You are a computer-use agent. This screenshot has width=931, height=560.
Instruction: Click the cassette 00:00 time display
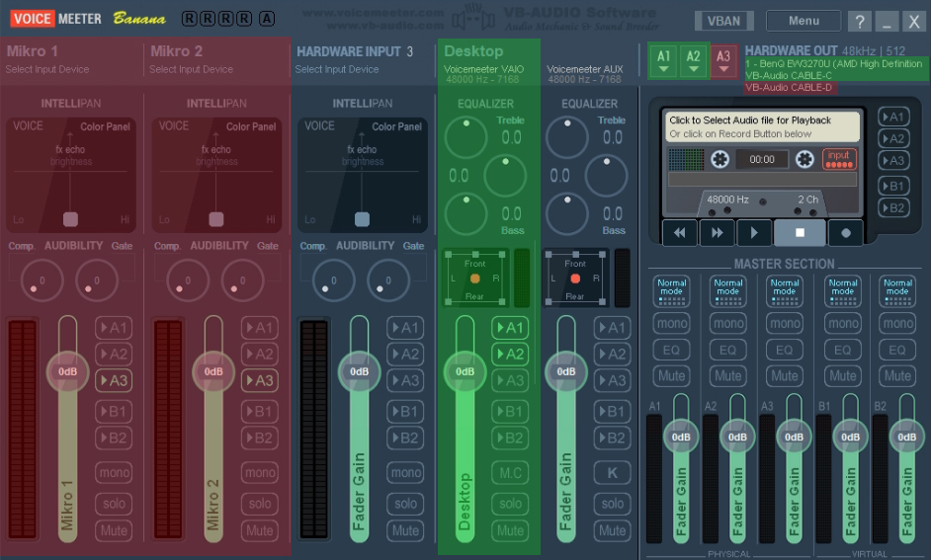(x=762, y=159)
